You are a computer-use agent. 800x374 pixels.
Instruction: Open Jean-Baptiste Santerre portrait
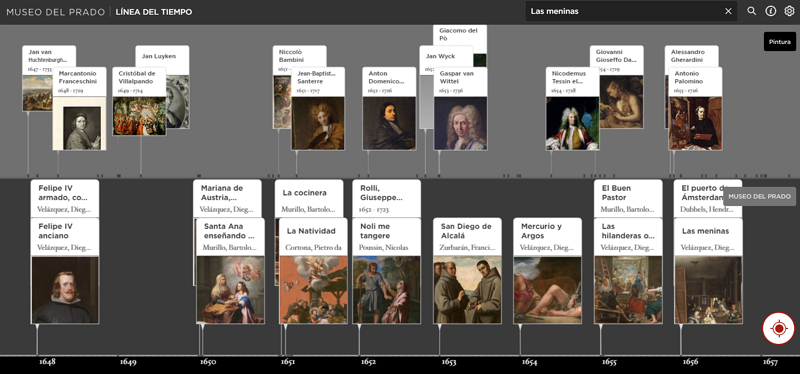coord(318,123)
